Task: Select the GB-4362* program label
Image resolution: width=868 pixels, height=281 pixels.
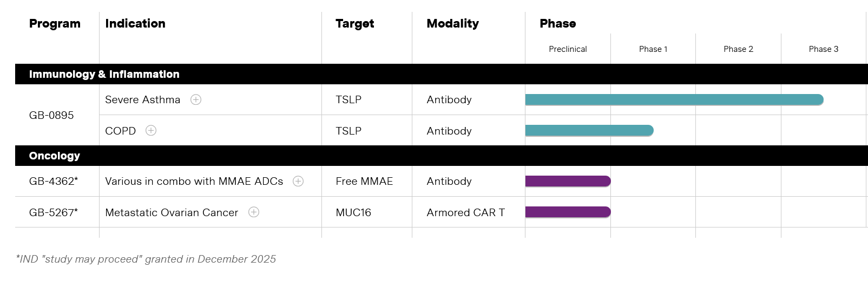Action: tap(54, 181)
